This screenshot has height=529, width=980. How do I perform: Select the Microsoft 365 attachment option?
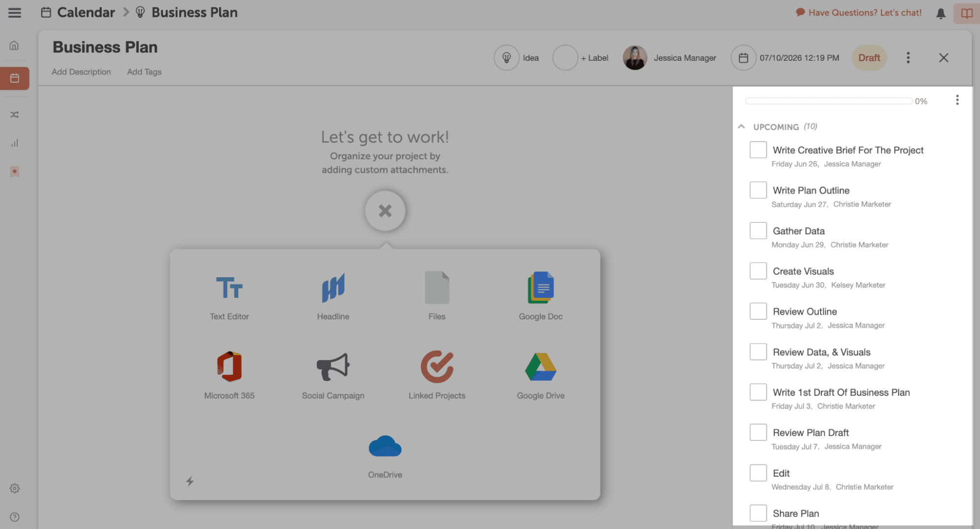229,375
